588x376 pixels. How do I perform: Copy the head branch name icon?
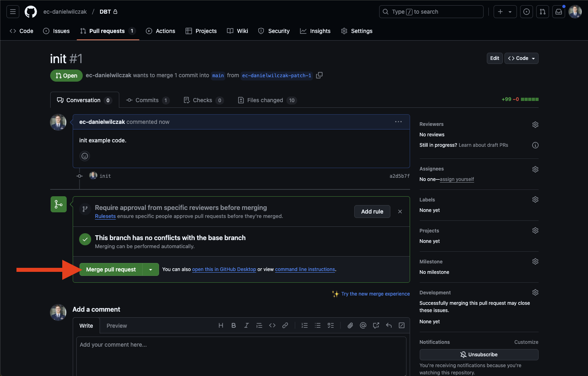[x=319, y=75]
